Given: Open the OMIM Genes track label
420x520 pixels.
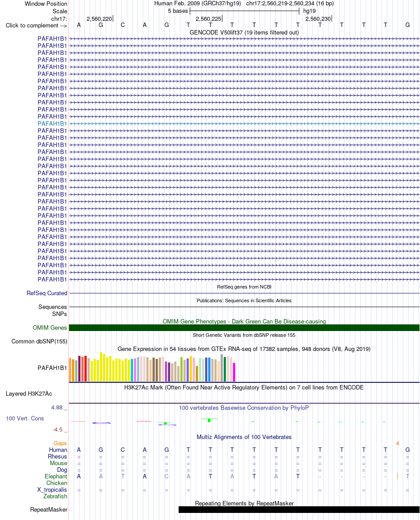Looking at the screenshot, I should pos(50,327).
